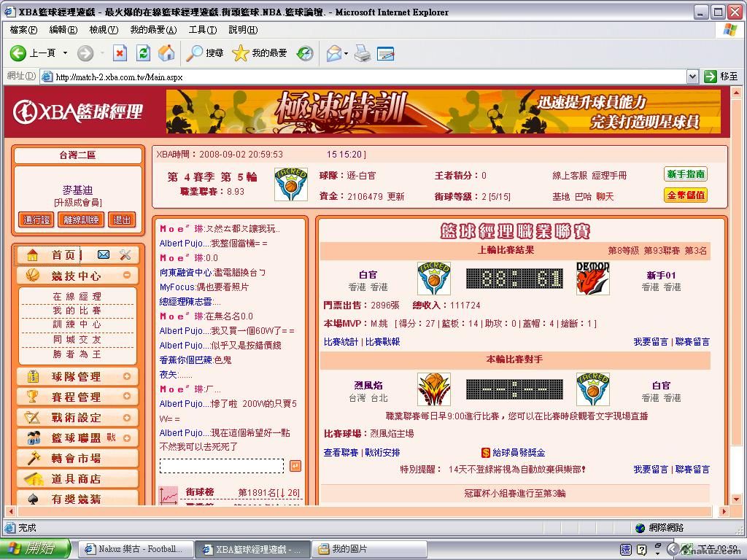The width and height of the screenshot is (747, 560).
Task: Click the 金幣儲值 button
Action: (x=685, y=195)
